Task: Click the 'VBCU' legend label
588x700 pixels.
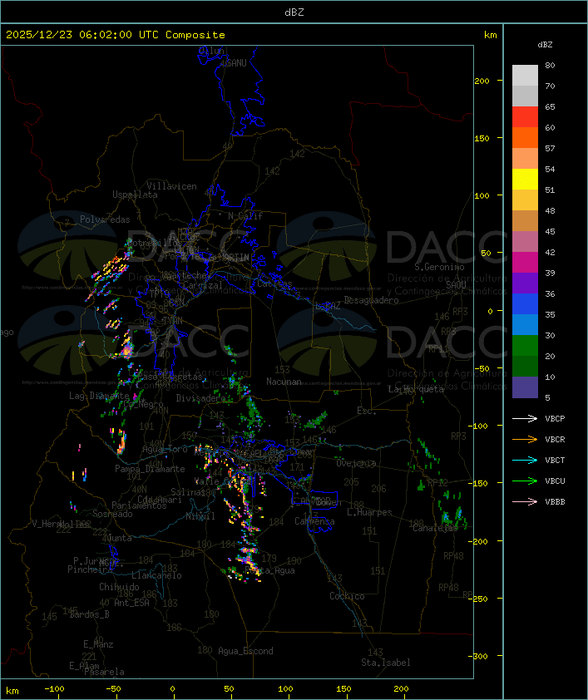Action: point(555,481)
